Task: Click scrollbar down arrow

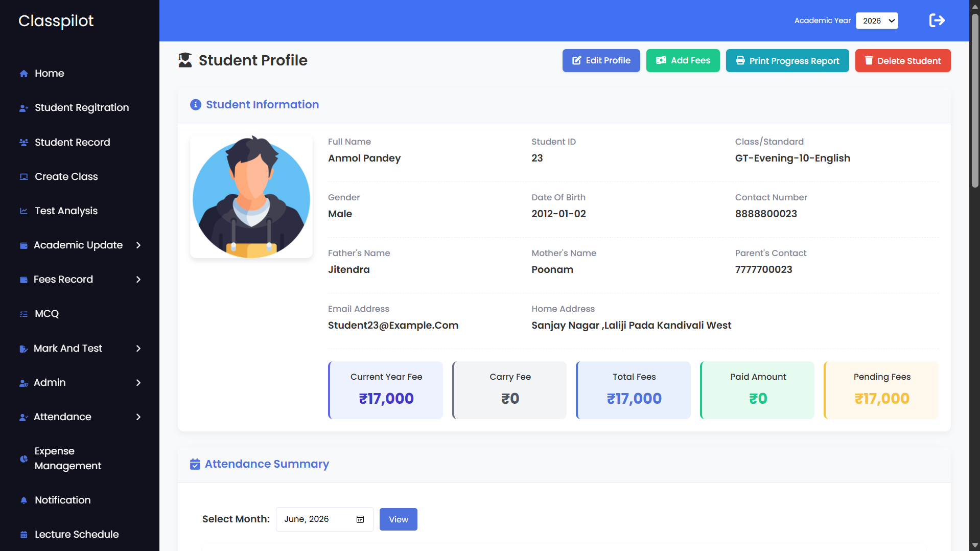Action: tap(975, 545)
